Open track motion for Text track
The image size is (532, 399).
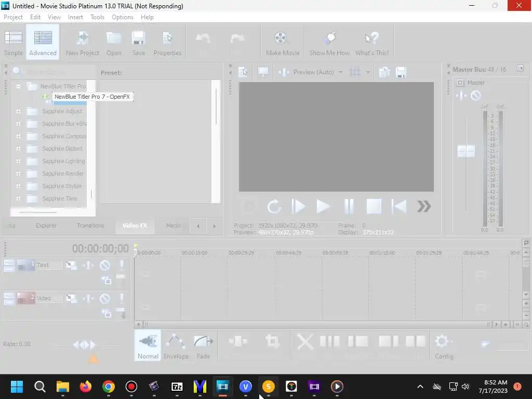pyautogui.click(x=72, y=265)
